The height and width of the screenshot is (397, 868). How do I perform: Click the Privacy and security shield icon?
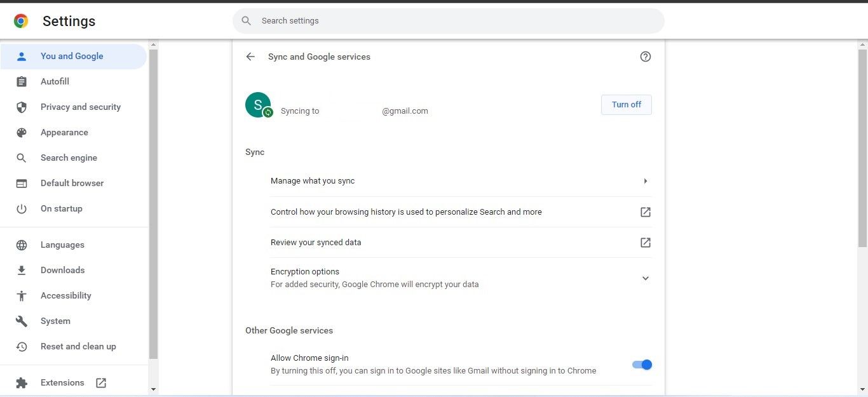coord(22,107)
